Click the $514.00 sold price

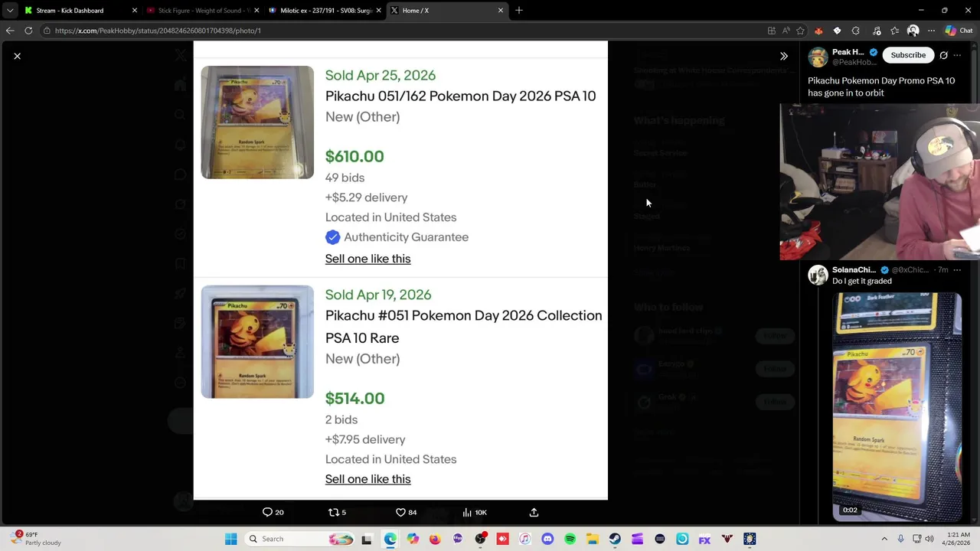tap(354, 398)
